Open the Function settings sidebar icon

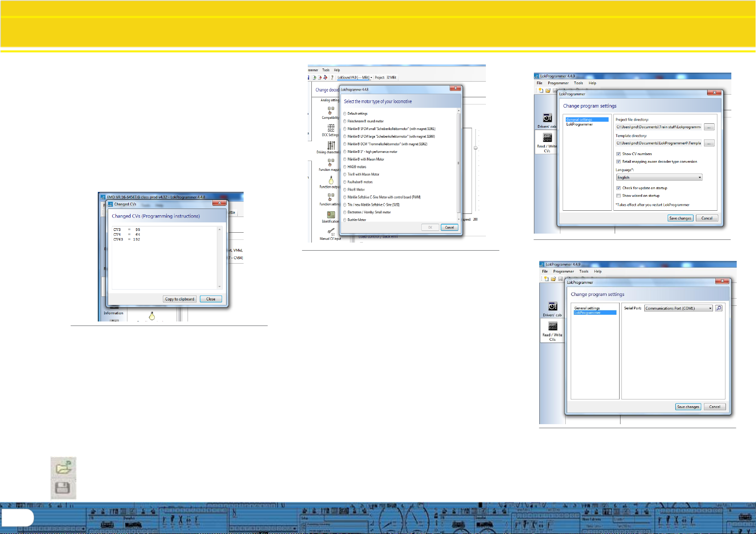[331, 197]
